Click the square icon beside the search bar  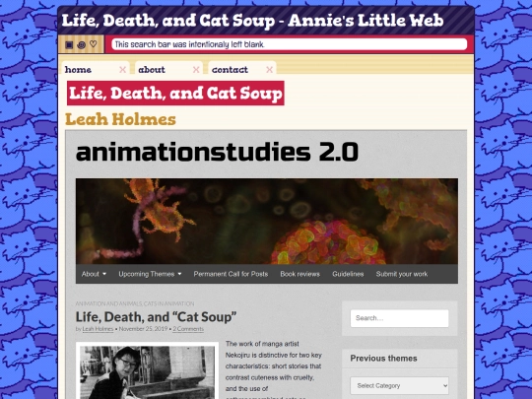(x=69, y=44)
